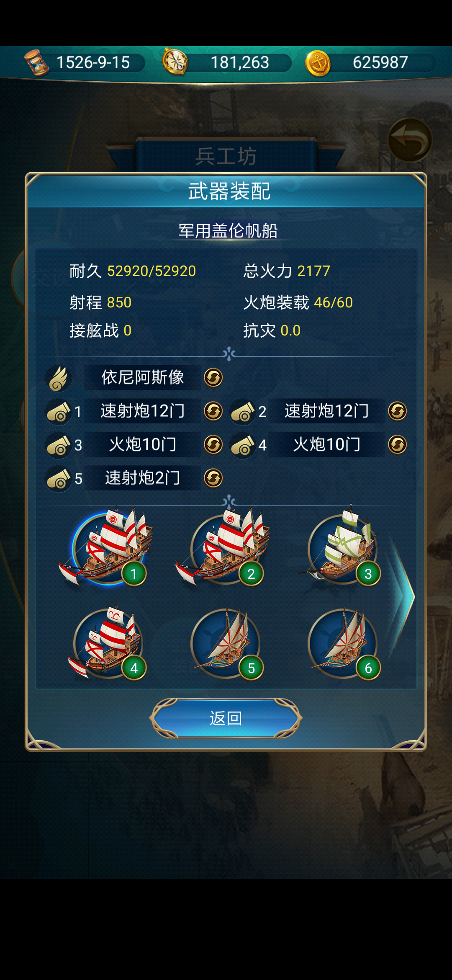Select ship number 5
The width and height of the screenshot is (452, 980).
tap(226, 642)
